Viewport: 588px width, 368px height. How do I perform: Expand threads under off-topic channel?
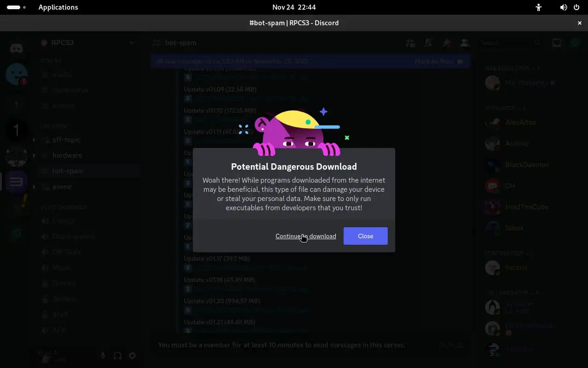(x=34, y=140)
